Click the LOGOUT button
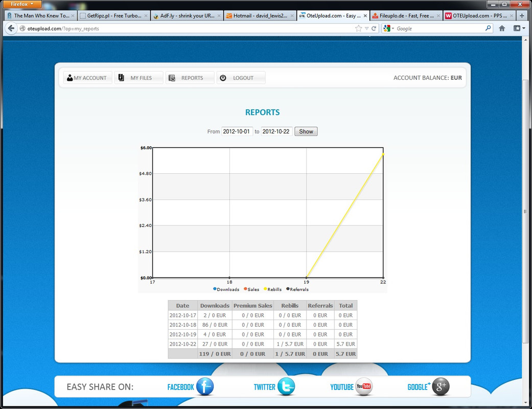532x409 pixels. pos(241,78)
